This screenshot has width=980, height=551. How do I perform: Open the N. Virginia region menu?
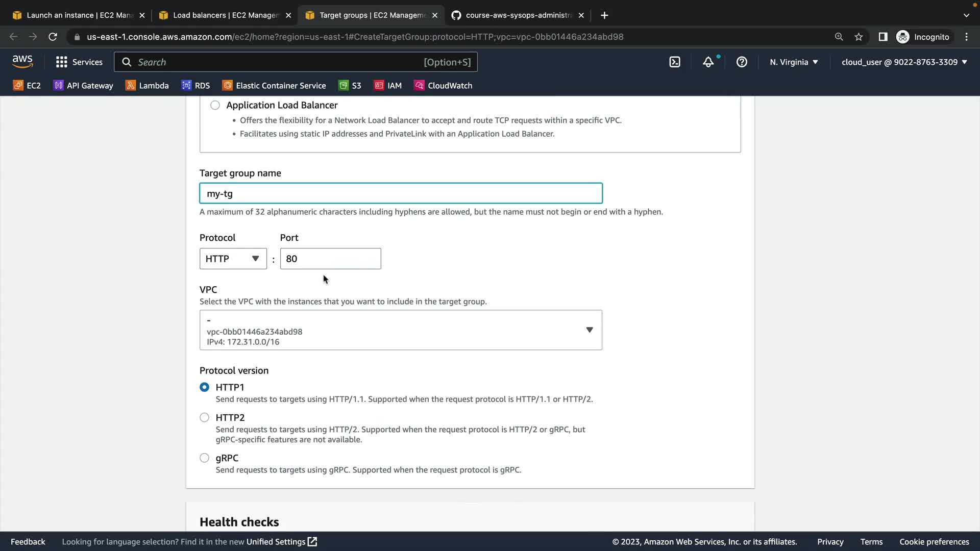click(x=794, y=62)
